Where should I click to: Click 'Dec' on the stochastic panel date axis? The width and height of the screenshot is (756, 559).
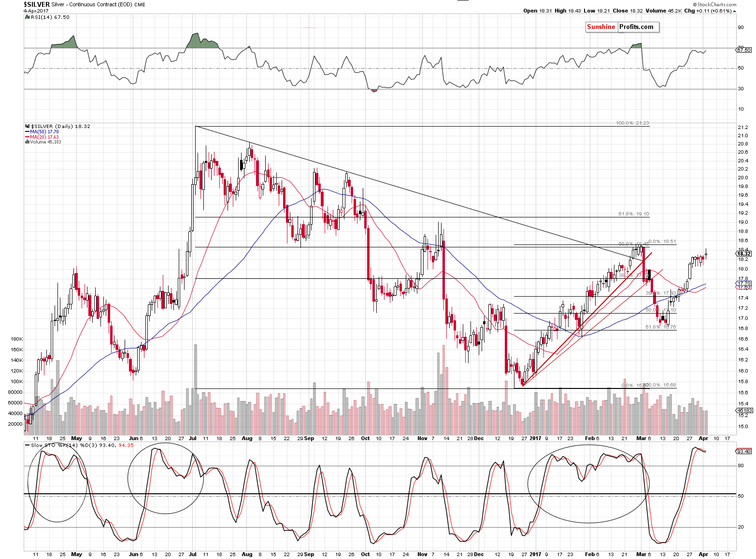479,555
